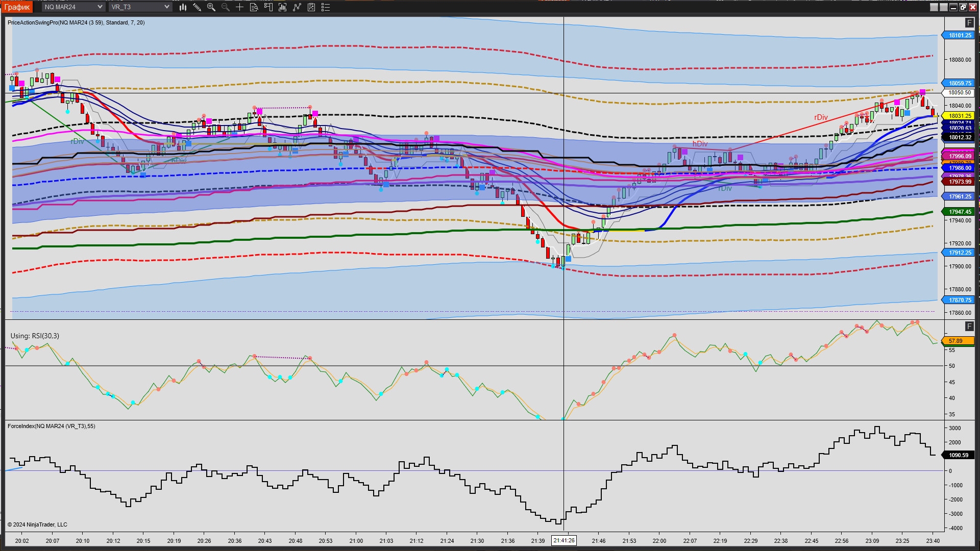Screen dimensions: 980x551
Task: Click the ForceIndex 3000 axis label
Action: pyautogui.click(x=955, y=428)
